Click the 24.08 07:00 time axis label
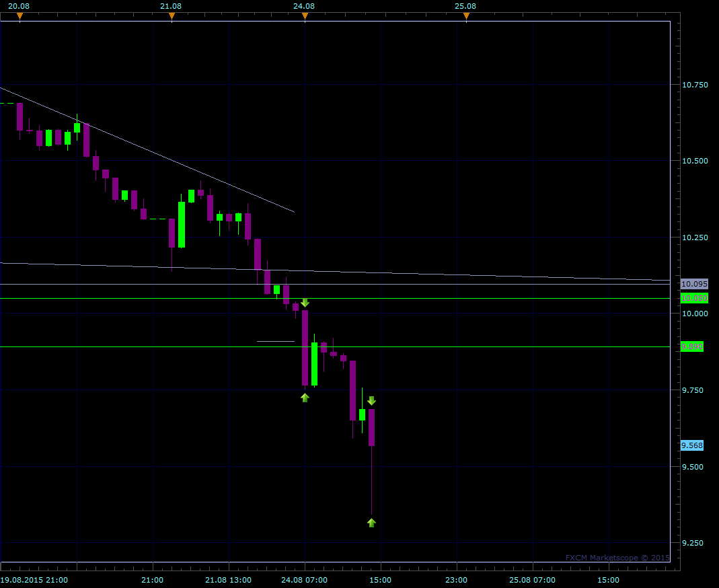Viewport: 719px width, 588px height. tap(304, 580)
